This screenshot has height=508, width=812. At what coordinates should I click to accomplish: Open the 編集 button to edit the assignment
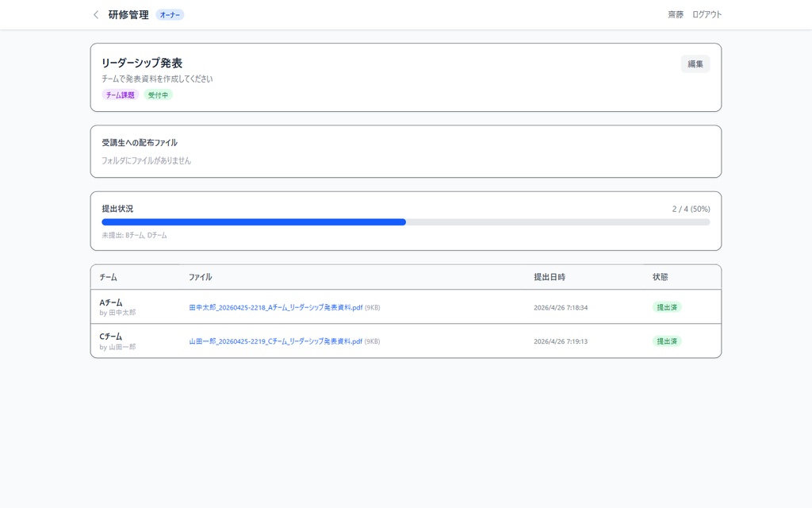coord(695,63)
